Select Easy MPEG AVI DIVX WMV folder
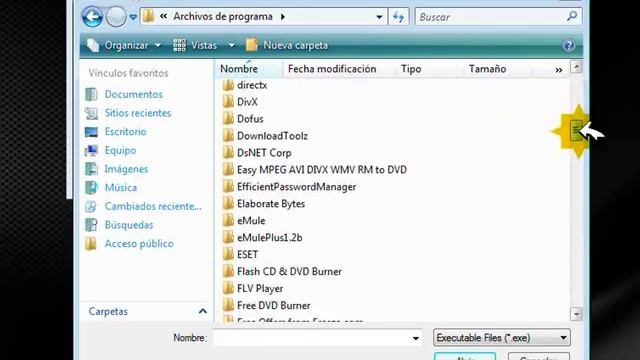Image resolution: width=640 pixels, height=360 pixels. (x=322, y=170)
